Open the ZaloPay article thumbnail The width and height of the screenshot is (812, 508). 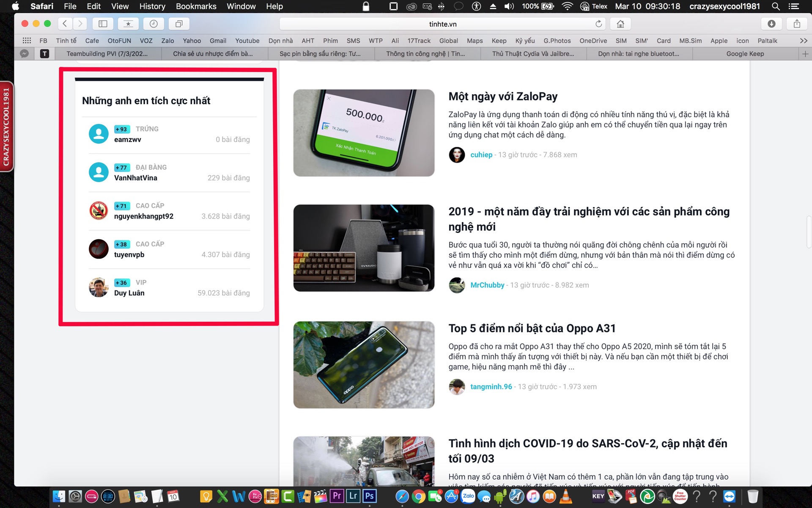(364, 133)
